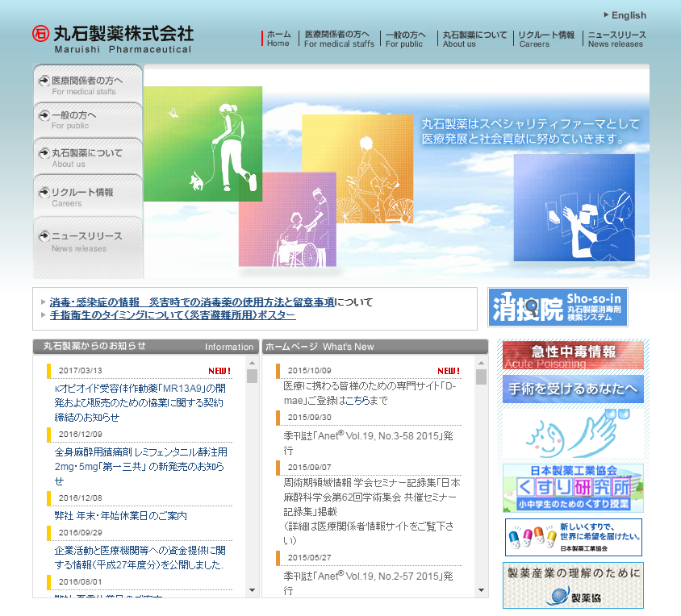681x616 pixels.
Task: Select 医療関係者の方へ in the left sidebar
Action: [88, 85]
